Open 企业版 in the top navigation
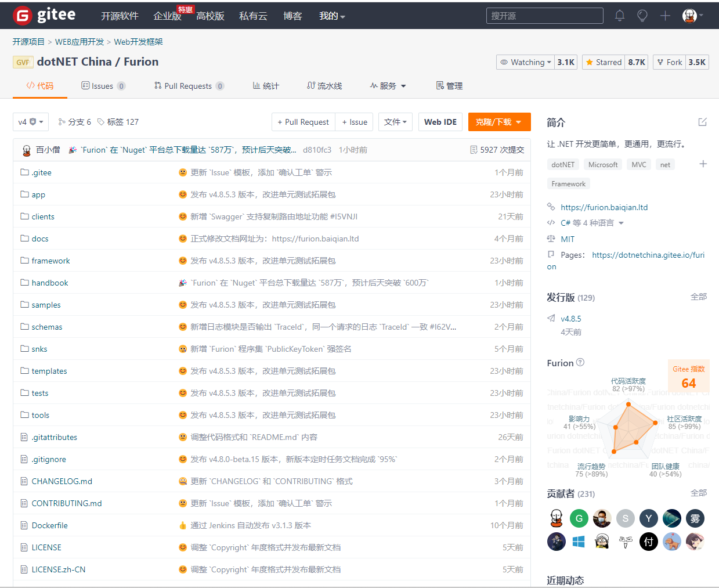 coord(167,16)
